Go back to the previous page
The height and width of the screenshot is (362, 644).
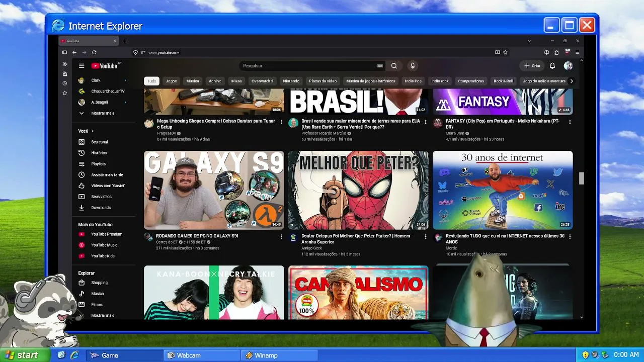click(x=74, y=52)
